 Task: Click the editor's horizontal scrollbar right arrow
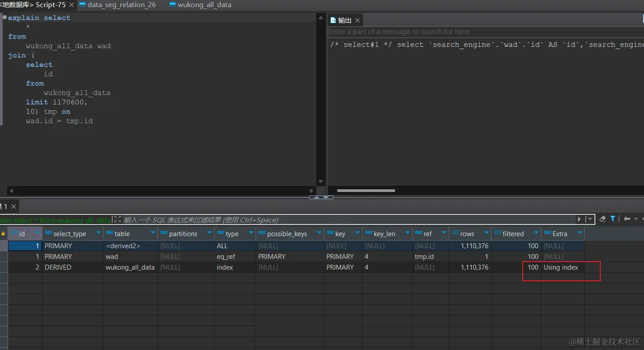click(312, 190)
